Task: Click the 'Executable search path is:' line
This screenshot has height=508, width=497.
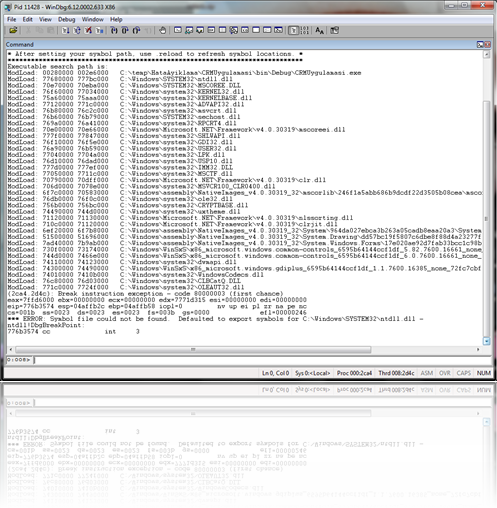Action: pyautogui.click(x=57, y=66)
